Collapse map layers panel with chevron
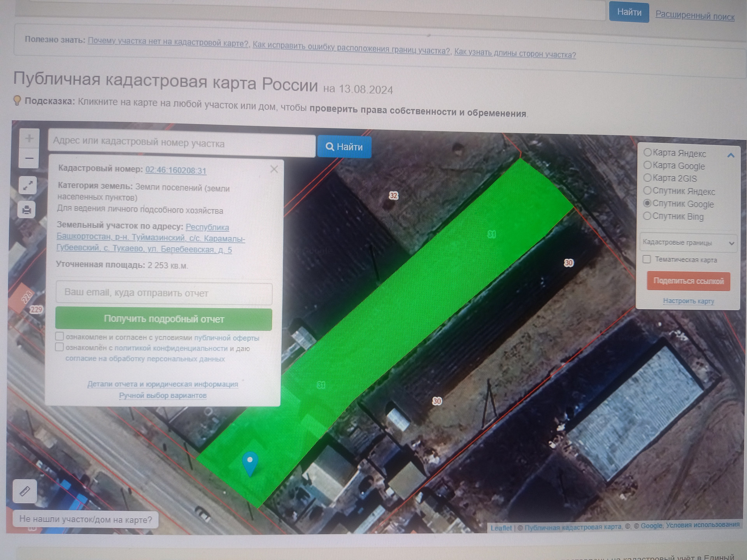Image resolution: width=747 pixels, height=560 pixels. [x=731, y=155]
